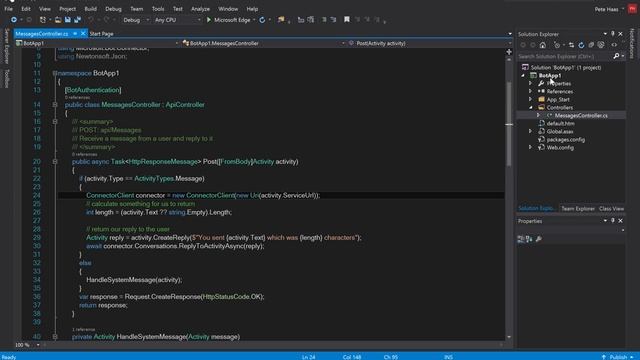Image resolution: width=640 pixels, height=360 pixels.
Task: Pin the Properties panel
Action: 613,220
